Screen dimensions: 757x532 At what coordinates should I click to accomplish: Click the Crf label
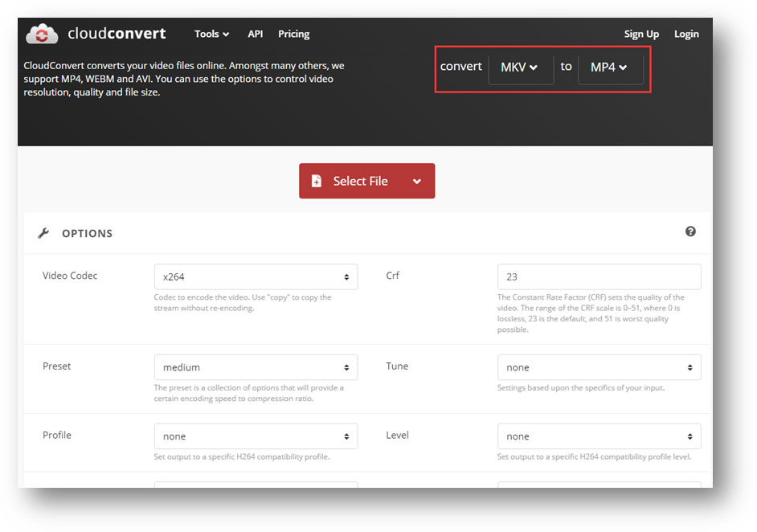(x=392, y=276)
